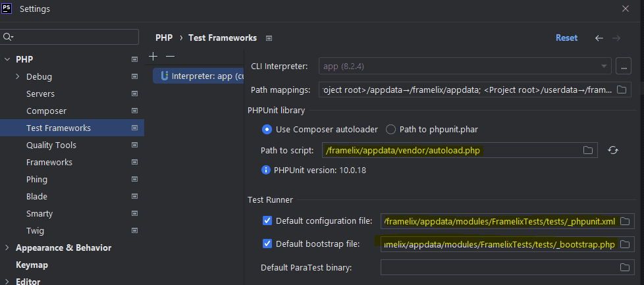
Task: Browse for default bootstrap file
Action: coord(625,244)
